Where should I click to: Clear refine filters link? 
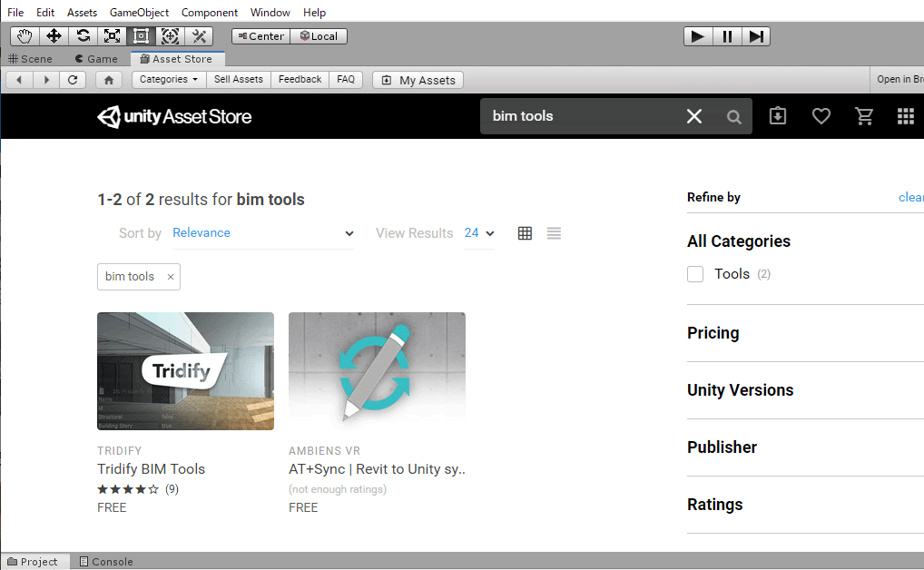[910, 198]
